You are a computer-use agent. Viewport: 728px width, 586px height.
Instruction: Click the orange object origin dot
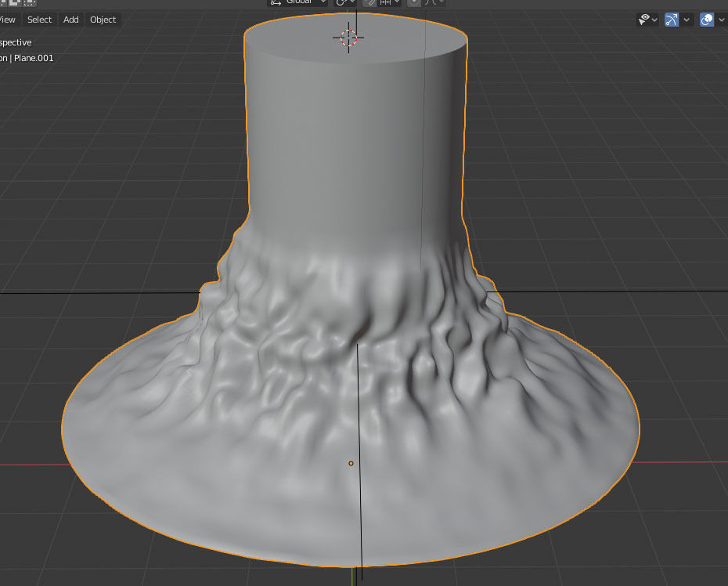(351, 463)
